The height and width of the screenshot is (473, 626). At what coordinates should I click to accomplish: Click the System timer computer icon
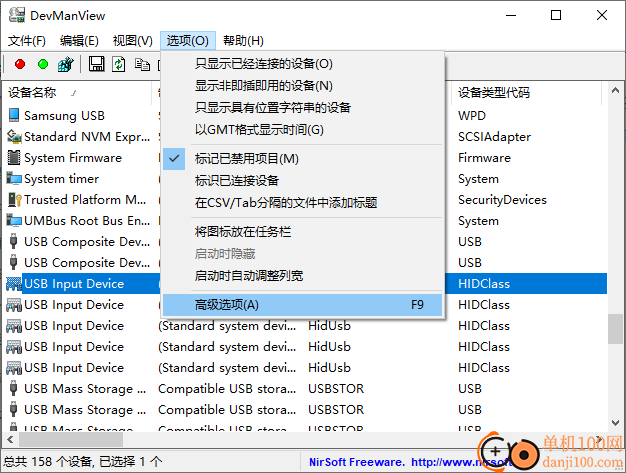14,178
